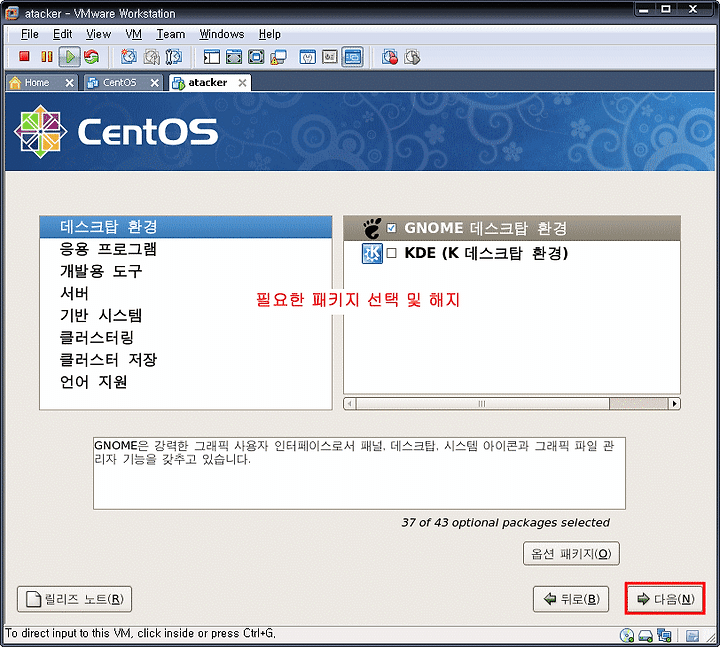This screenshot has width=720, height=647.
Task: Click the package list horizontal scrollbar thumb
Action: 482,404
